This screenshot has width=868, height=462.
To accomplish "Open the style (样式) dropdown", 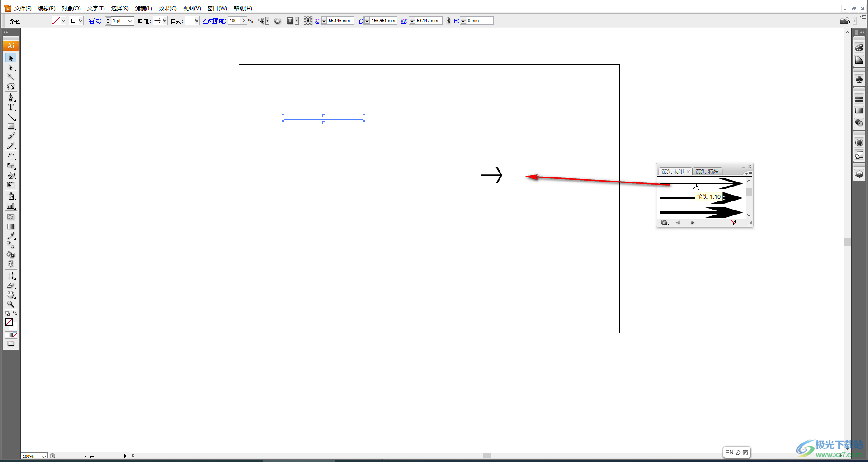I will click(197, 21).
